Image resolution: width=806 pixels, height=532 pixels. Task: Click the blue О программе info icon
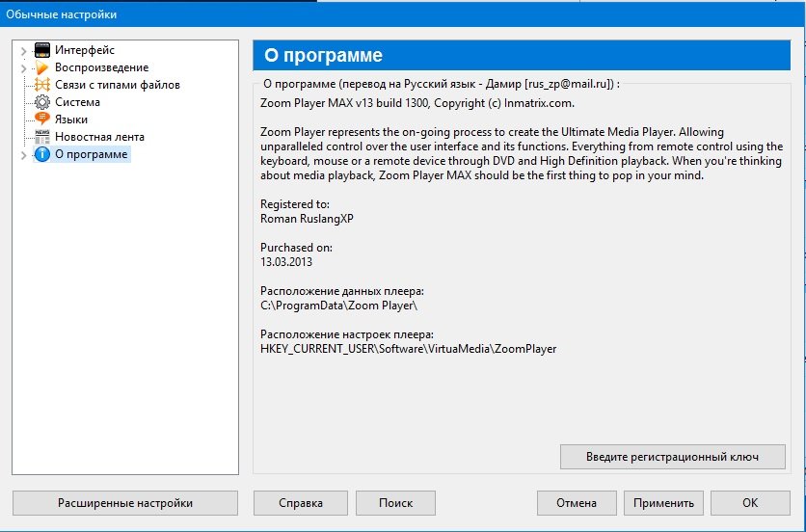tap(42, 154)
